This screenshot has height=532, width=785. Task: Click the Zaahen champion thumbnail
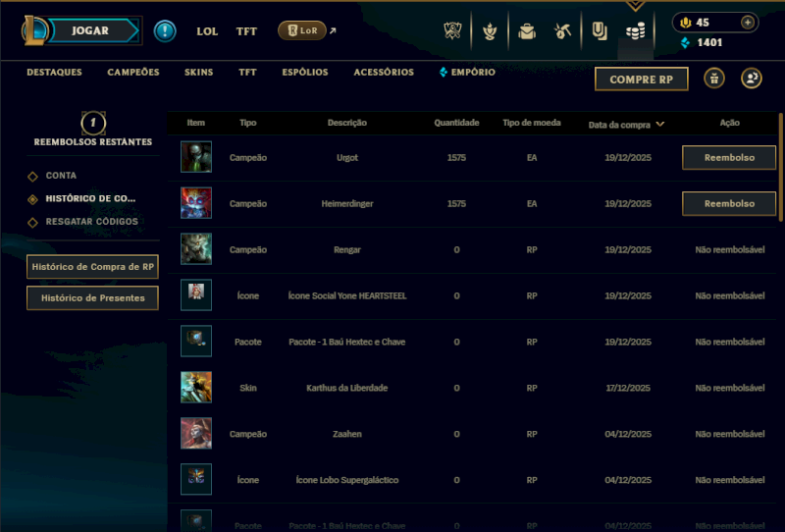pyautogui.click(x=196, y=433)
